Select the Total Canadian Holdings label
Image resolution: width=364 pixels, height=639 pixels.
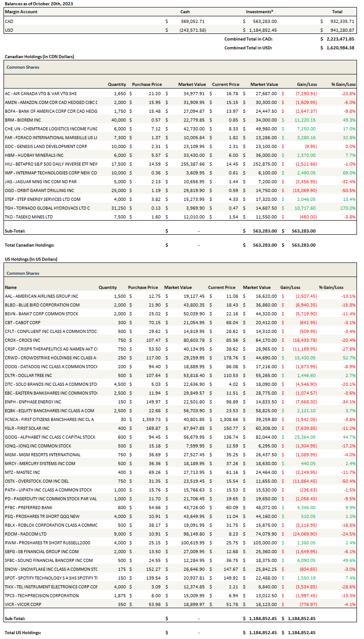(x=29, y=245)
